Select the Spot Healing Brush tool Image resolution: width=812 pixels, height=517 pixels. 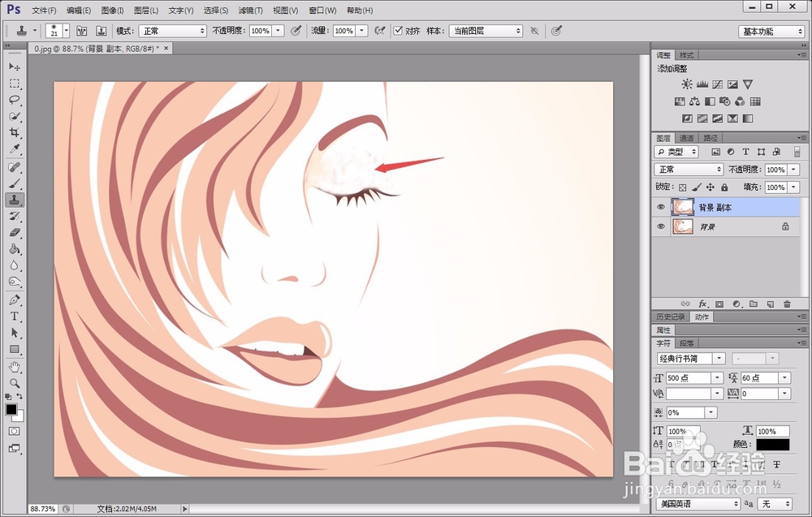(15, 167)
